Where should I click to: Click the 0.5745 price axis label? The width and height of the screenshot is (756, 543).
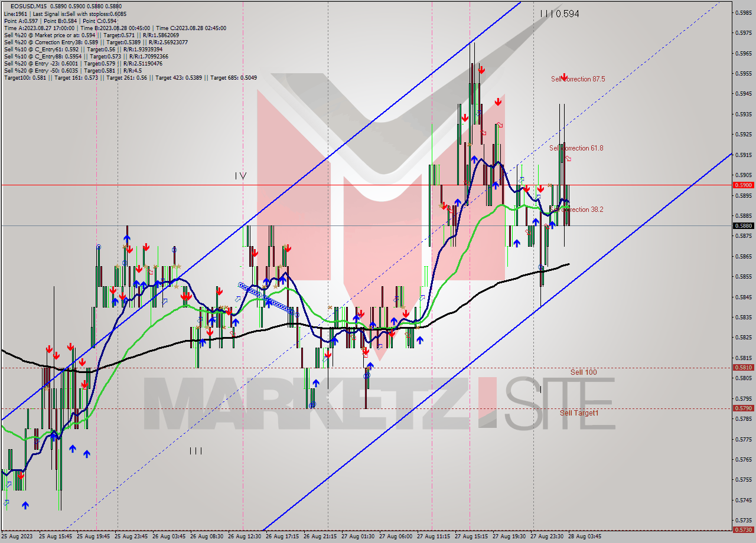point(743,501)
